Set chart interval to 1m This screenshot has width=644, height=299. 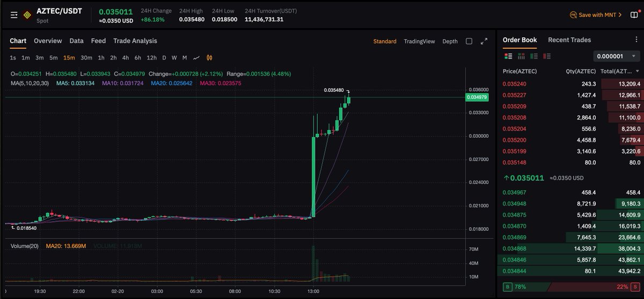26,58
